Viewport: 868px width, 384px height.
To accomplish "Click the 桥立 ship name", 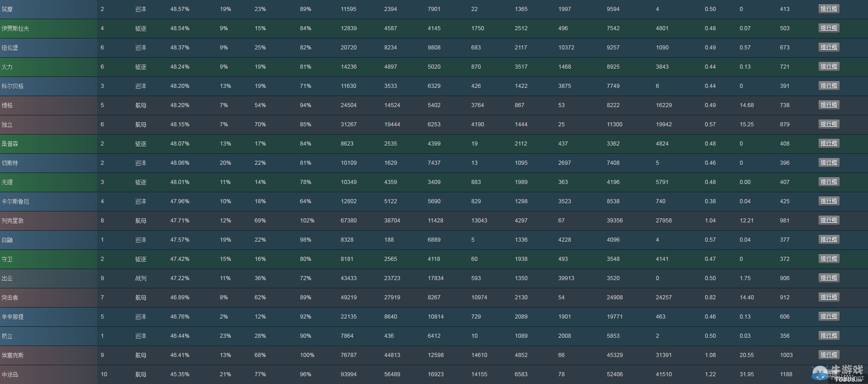I will [7, 336].
